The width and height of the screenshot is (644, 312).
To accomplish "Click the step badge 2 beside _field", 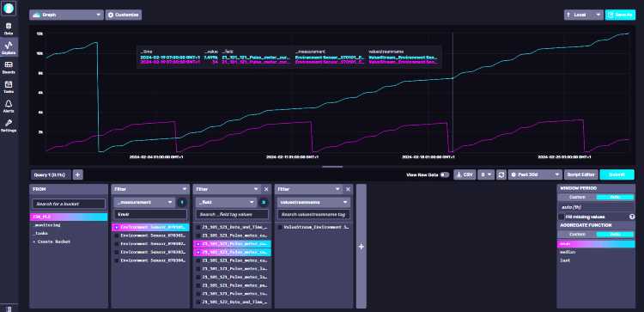I will coord(264,202).
